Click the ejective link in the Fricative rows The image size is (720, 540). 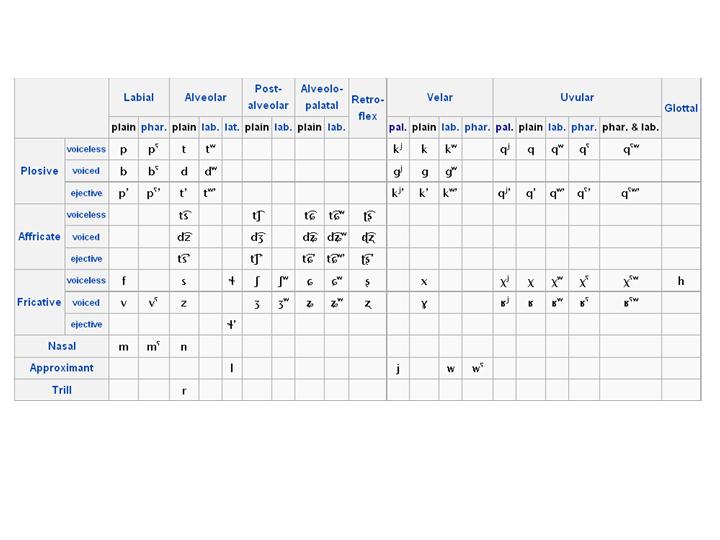click(86, 324)
